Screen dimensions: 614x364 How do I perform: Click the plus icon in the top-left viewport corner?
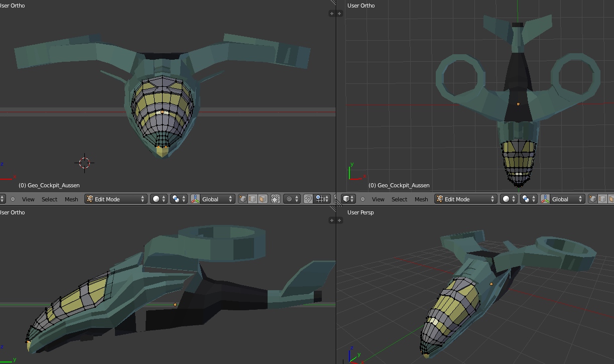(332, 14)
